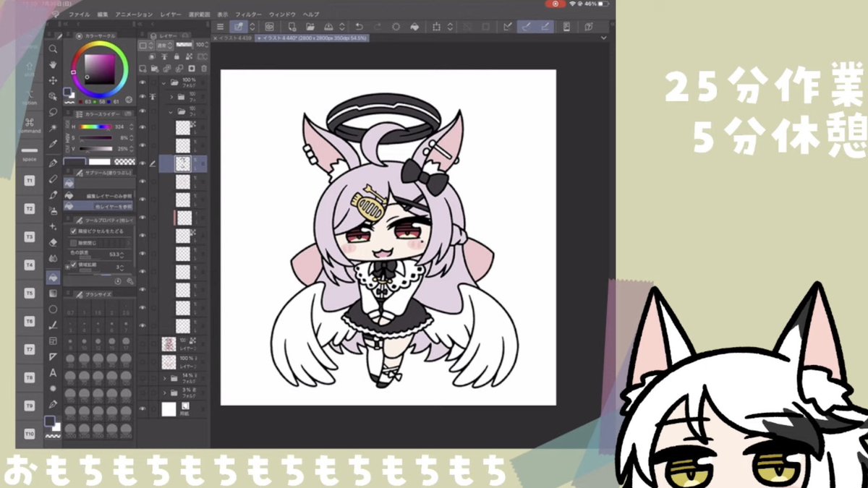
Task: Click the Scale/Rotate transform icon
Action: tap(436, 27)
